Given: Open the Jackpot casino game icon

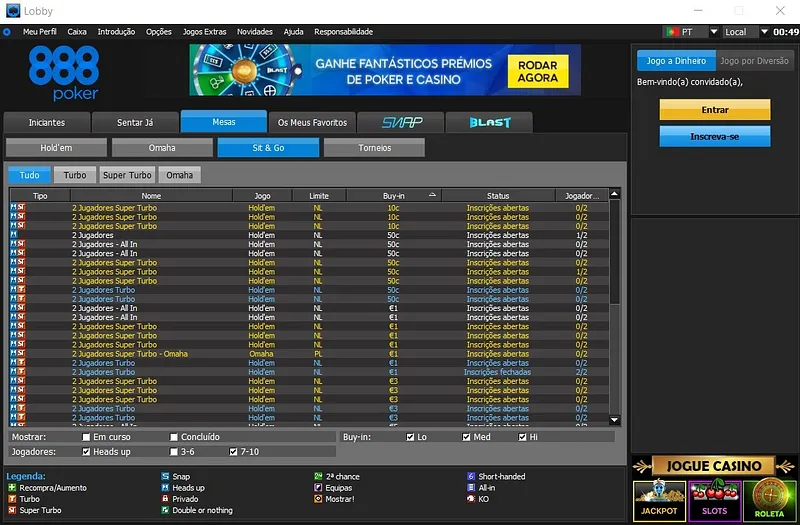Looking at the screenshot, I should (657, 499).
